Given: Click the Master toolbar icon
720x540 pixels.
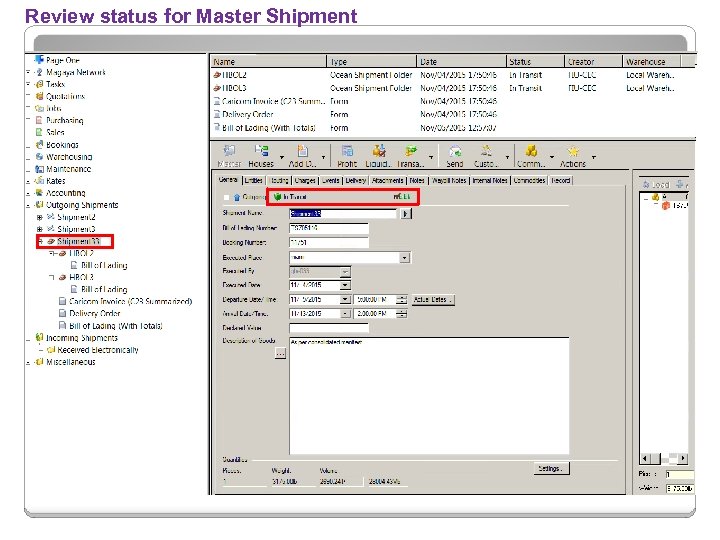Looking at the screenshot, I should (x=229, y=151).
